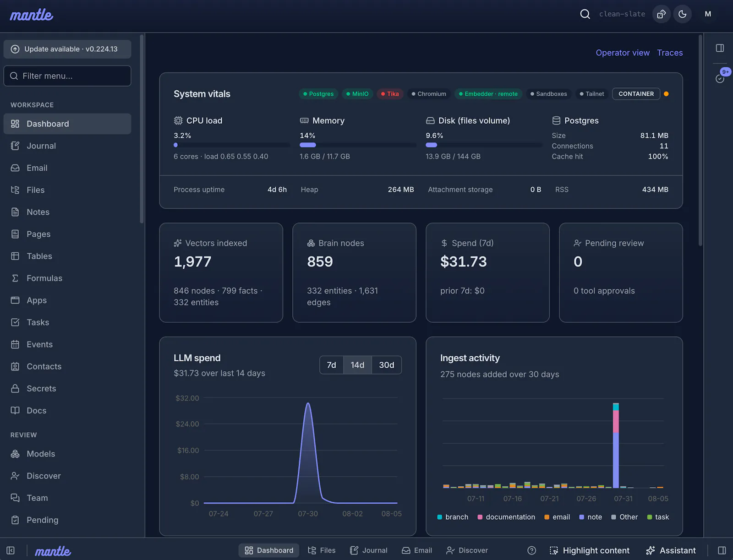Toggle the Other legend item
Viewport: 733px width, 560px height.
[624, 517]
